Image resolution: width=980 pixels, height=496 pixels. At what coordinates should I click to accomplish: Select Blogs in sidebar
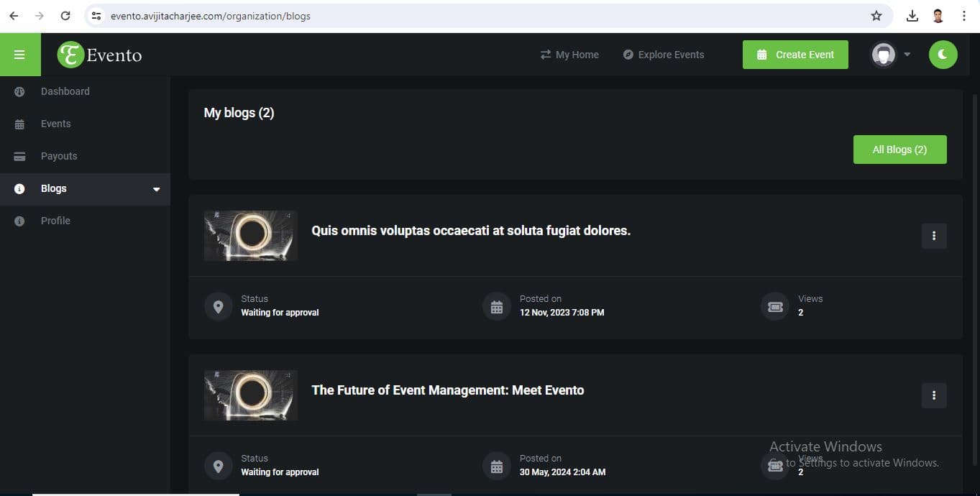(85, 188)
